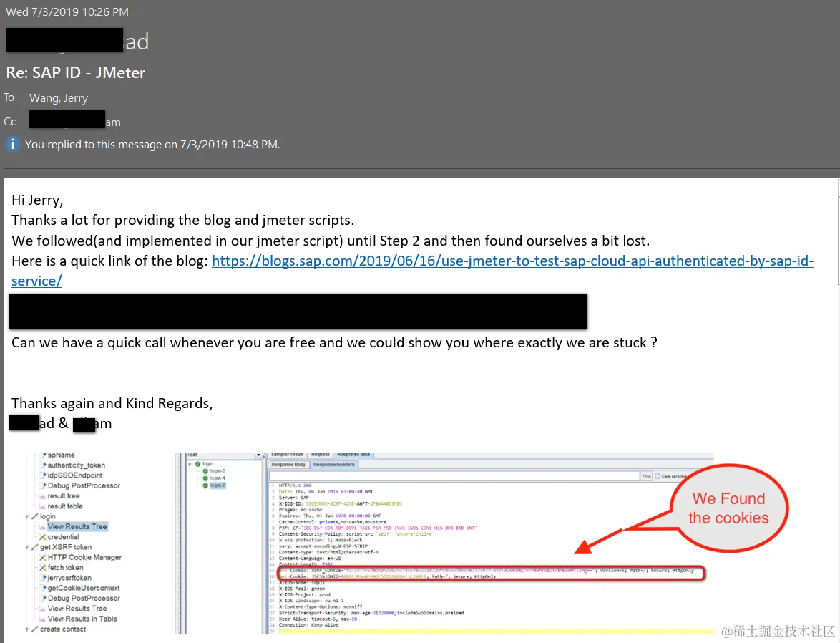The height and width of the screenshot is (643, 840).
Task: Click the login-0 green success icon
Action: 205,471
